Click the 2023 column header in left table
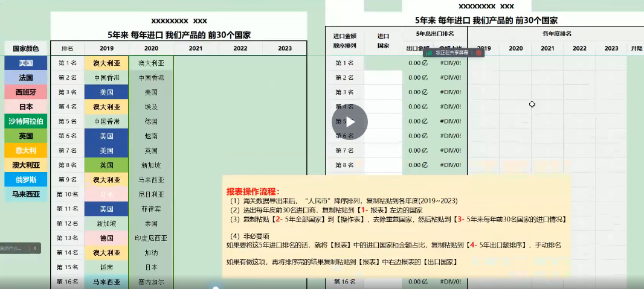Image resolution: width=644 pixels, height=289 pixels. (x=285, y=48)
